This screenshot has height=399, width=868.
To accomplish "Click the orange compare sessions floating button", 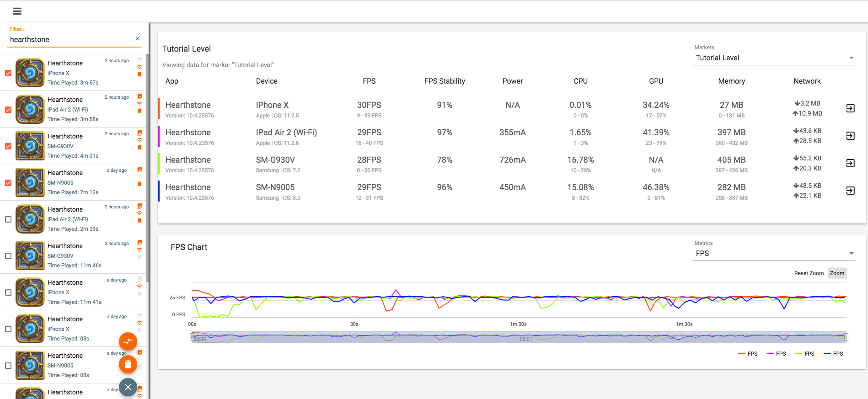I will point(128,341).
